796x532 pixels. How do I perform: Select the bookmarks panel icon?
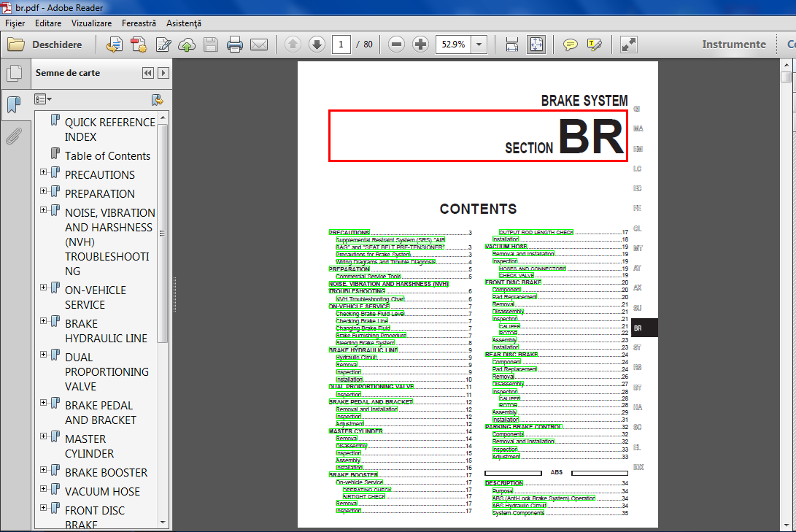coord(14,105)
